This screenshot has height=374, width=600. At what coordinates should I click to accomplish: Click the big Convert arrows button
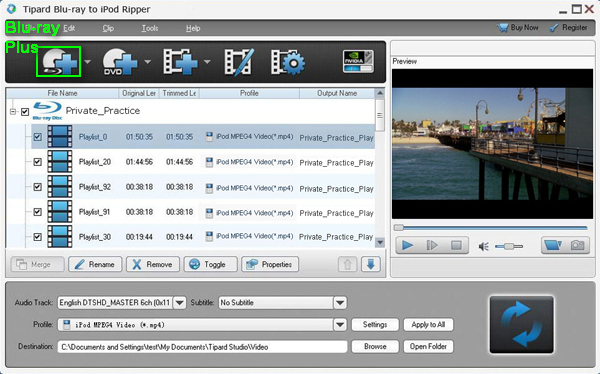click(x=522, y=325)
